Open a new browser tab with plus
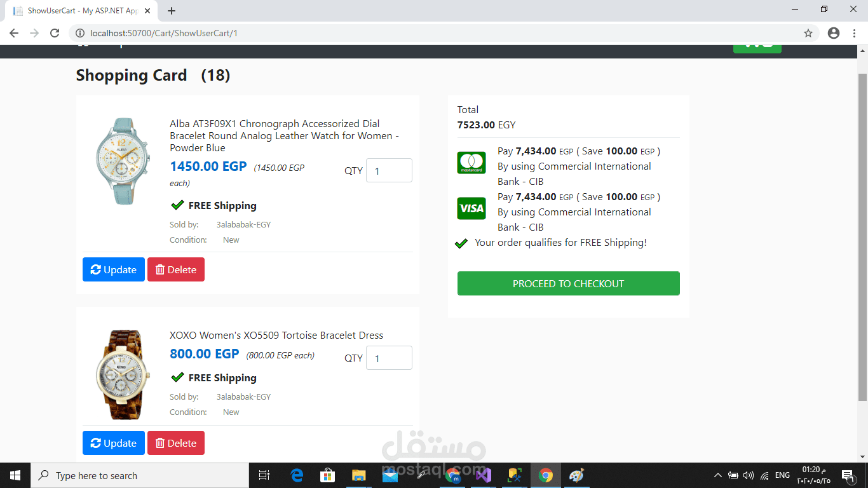This screenshot has height=488, width=868. click(x=172, y=11)
